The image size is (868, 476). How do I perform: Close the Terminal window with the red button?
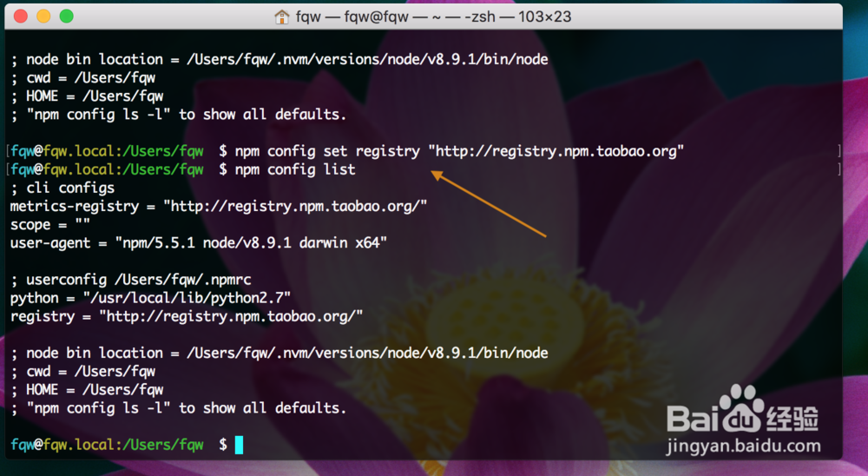coord(21,17)
